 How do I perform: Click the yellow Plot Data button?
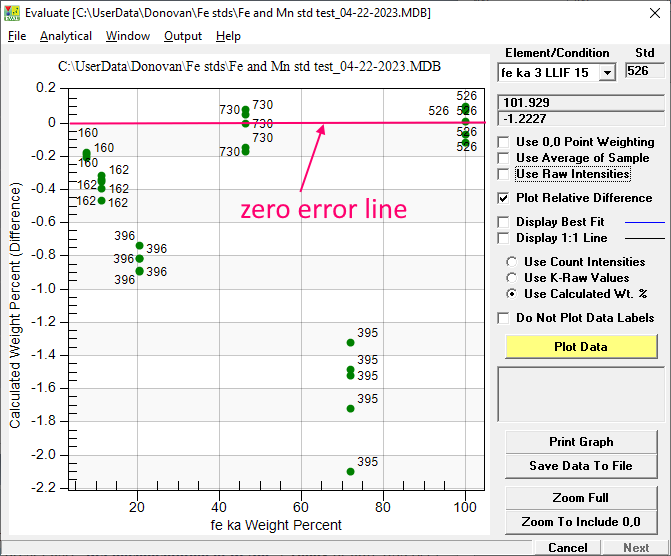[x=581, y=346]
